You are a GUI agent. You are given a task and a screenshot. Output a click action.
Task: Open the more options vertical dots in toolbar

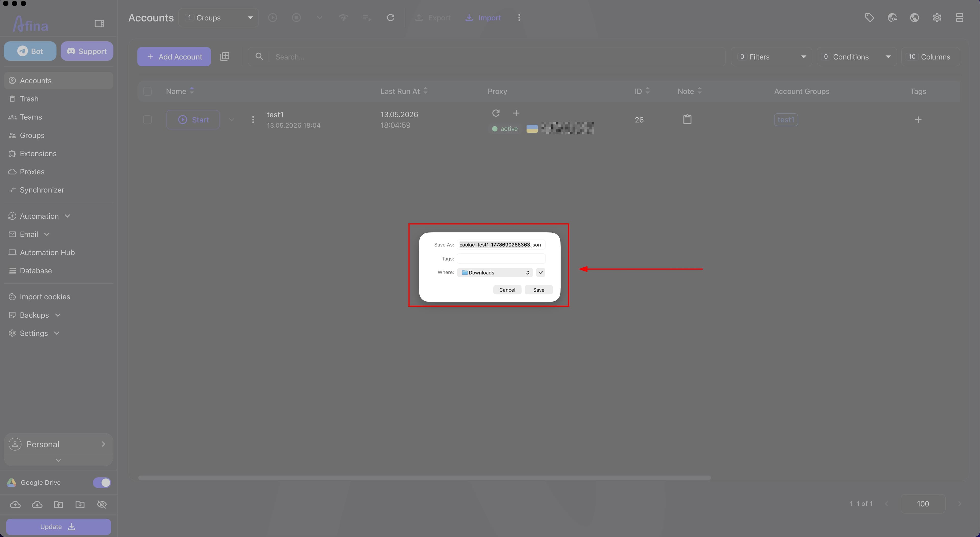tap(519, 18)
